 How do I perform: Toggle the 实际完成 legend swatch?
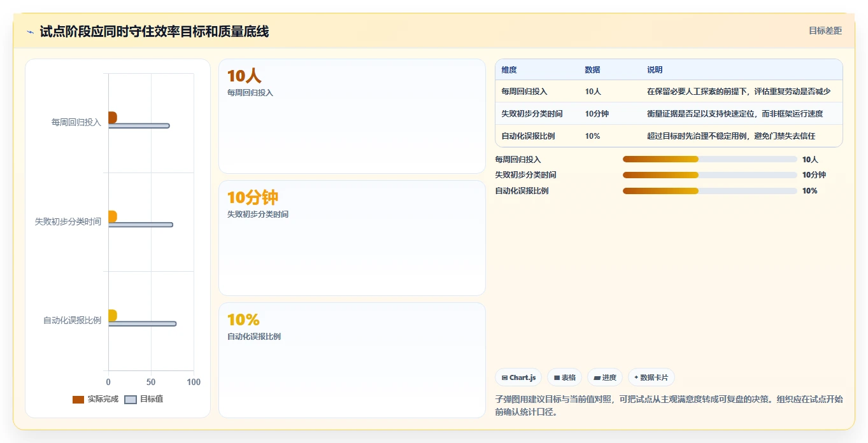click(x=78, y=399)
